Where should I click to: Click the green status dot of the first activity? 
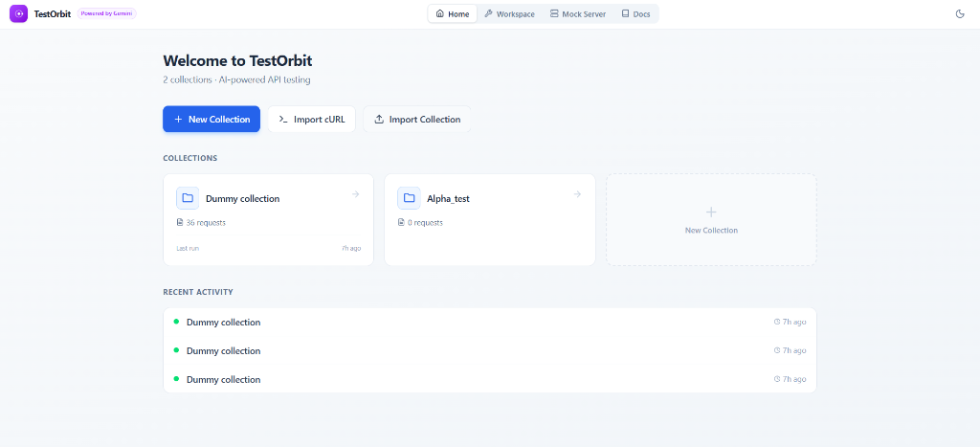(x=176, y=322)
